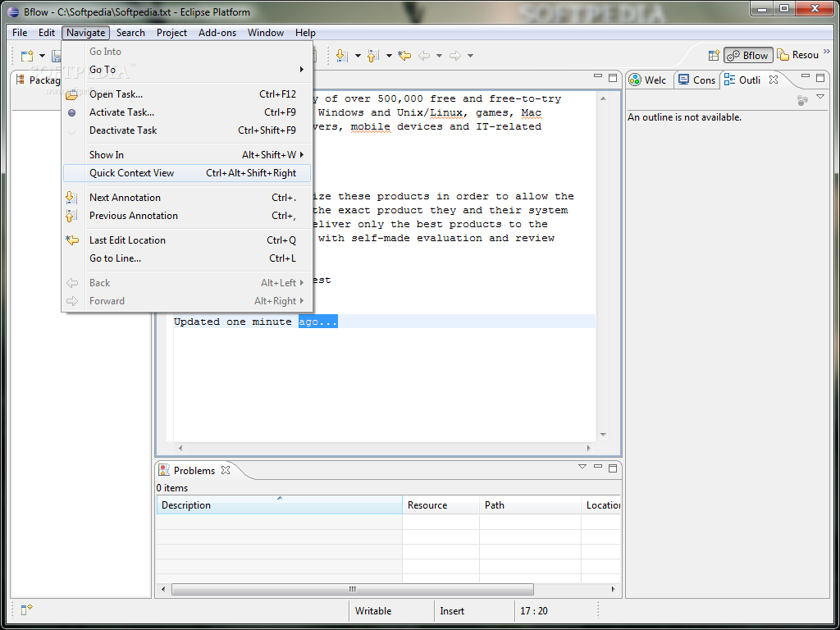Click the New wizard toolbar icon
Viewport: 840px width, 630px height.
[27, 56]
